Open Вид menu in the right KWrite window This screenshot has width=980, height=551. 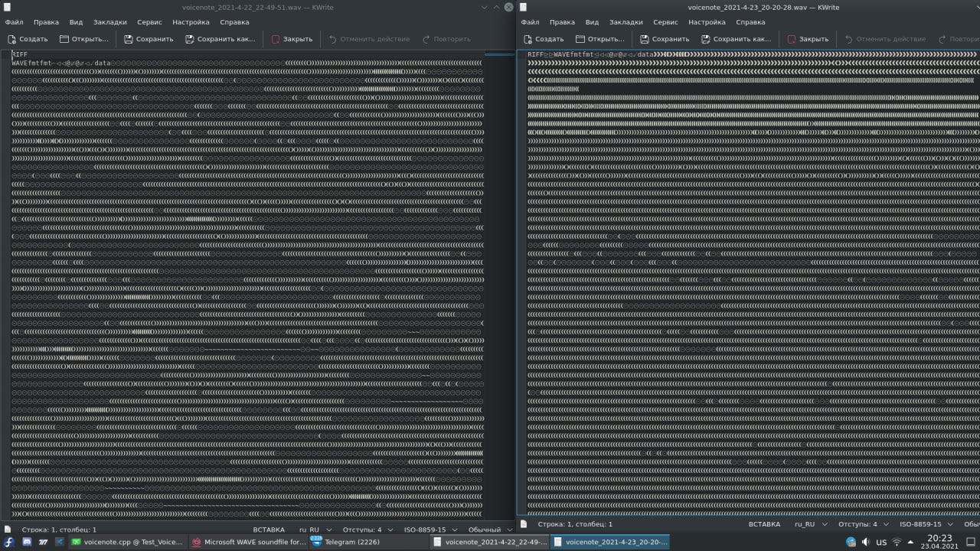pos(592,22)
